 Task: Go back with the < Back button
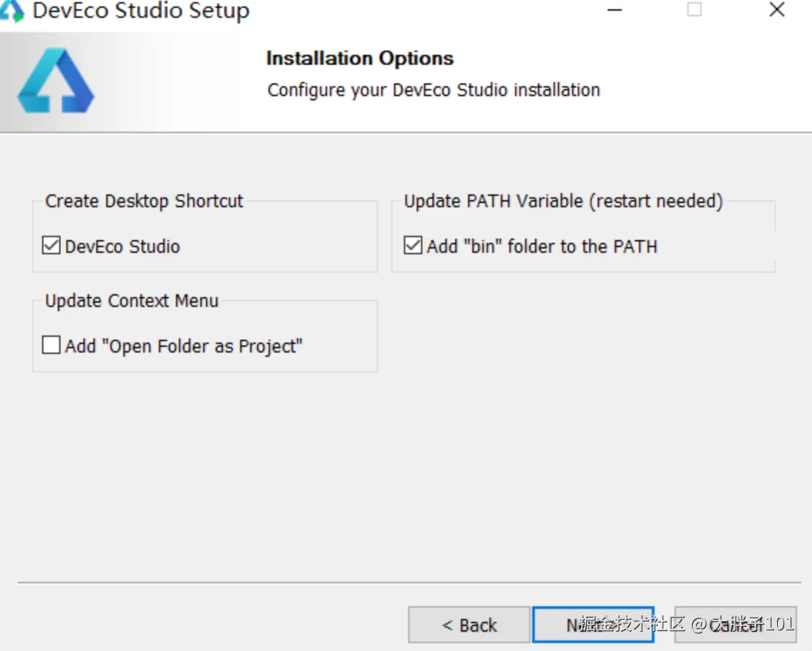[x=469, y=625]
